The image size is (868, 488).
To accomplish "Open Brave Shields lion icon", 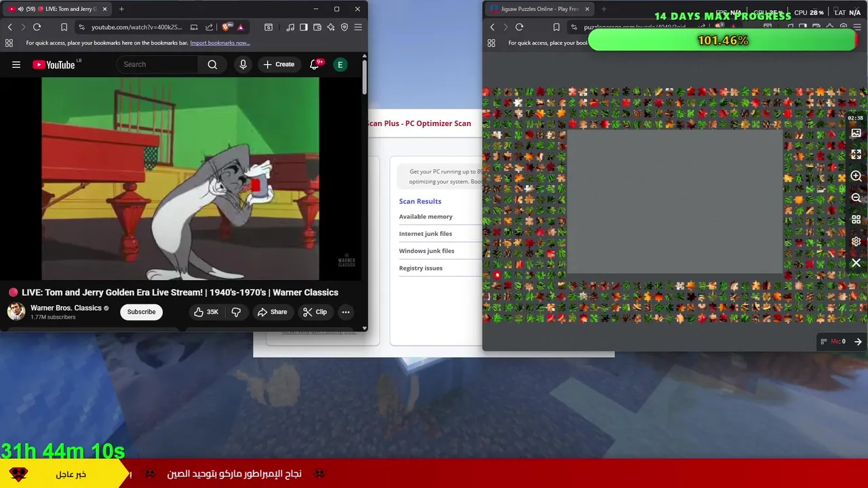I will (226, 27).
